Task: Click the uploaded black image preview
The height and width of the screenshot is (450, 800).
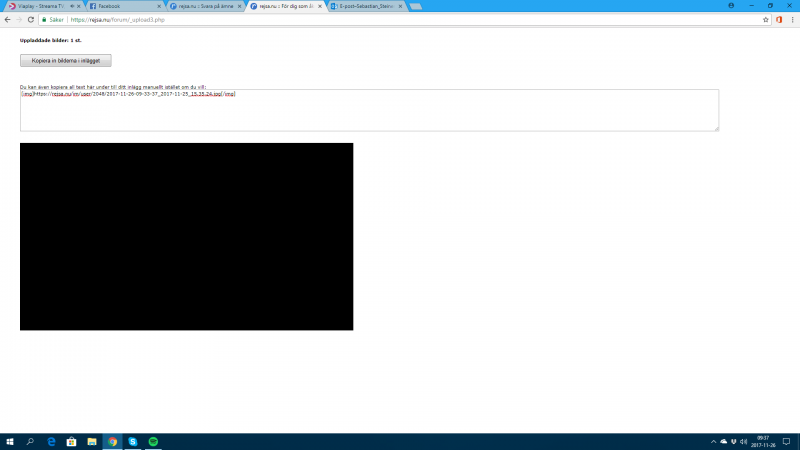Action: point(187,237)
